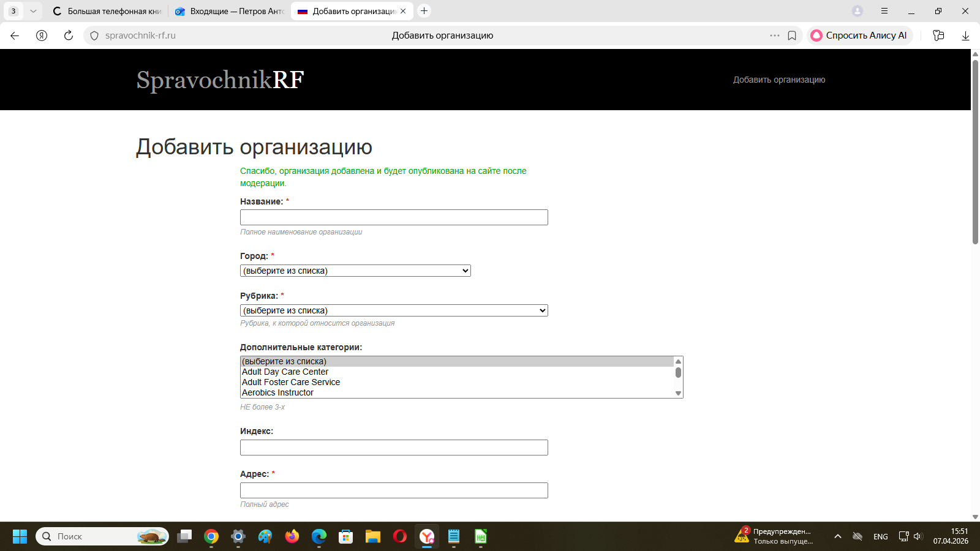980x551 pixels.
Task: Click the Название input field
Action: coord(394,217)
